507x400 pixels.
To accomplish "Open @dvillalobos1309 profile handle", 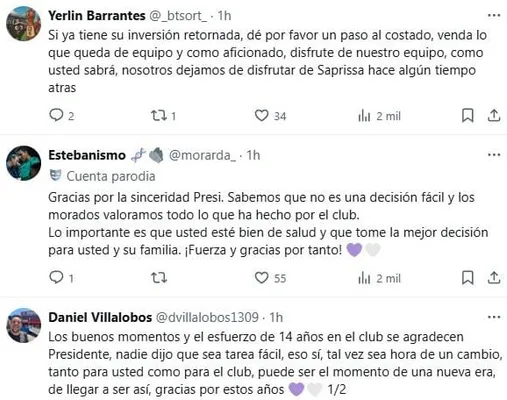I will (x=207, y=317).
